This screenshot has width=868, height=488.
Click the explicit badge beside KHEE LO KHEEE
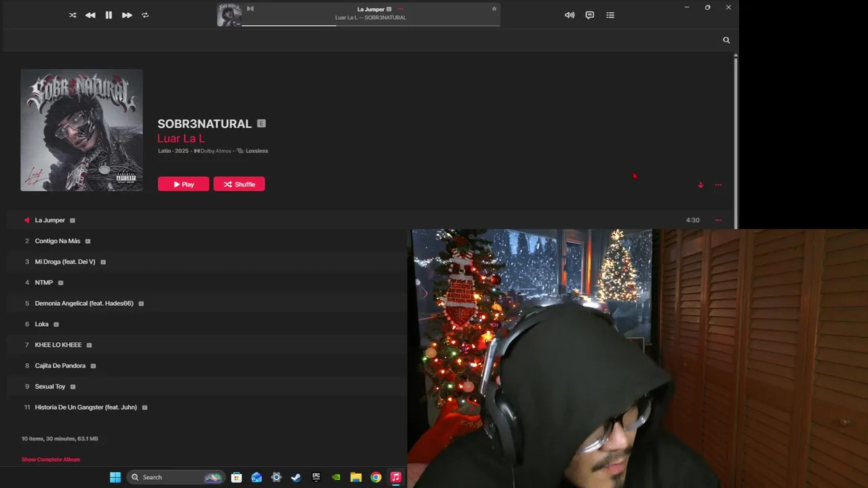(89, 345)
